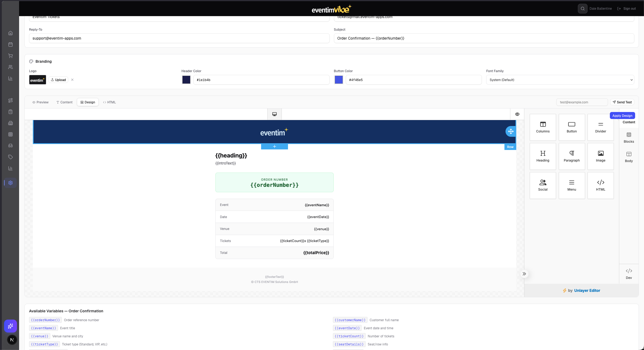Add a Divider block
This screenshot has height=350, width=644.
click(600, 127)
